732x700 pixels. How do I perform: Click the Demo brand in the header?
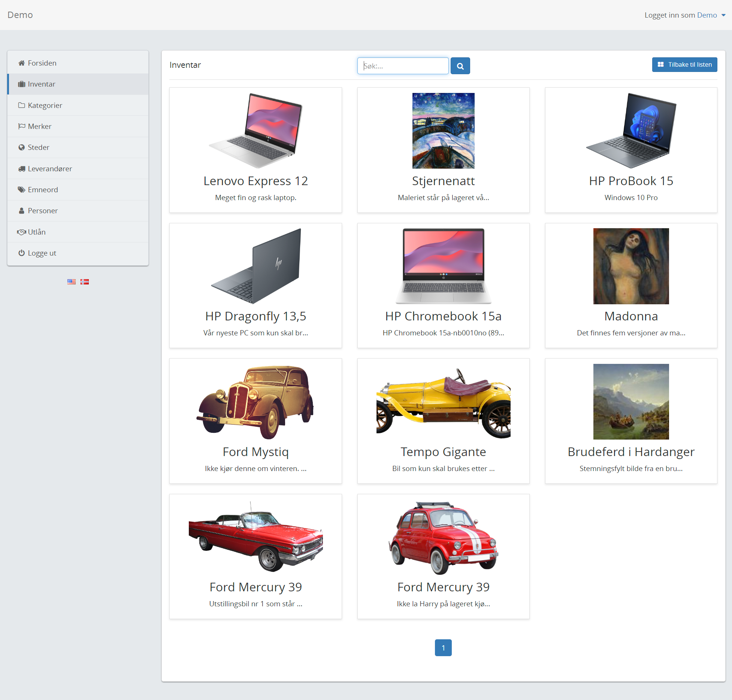point(20,15)
